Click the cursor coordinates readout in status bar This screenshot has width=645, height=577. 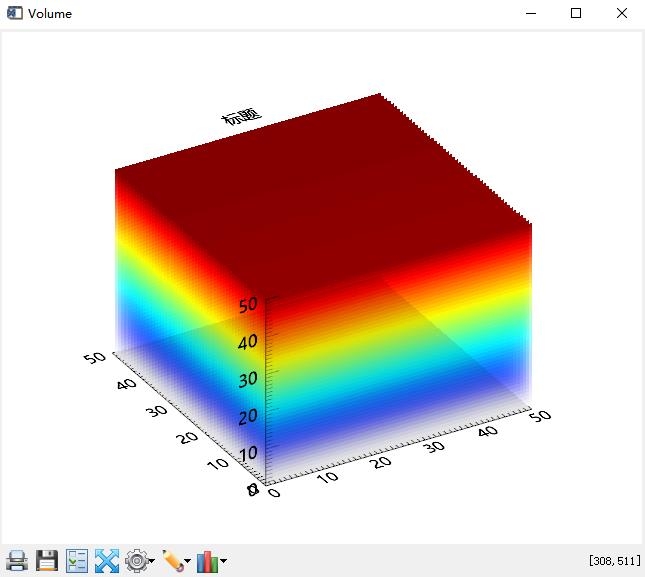(x=614, y=561)
